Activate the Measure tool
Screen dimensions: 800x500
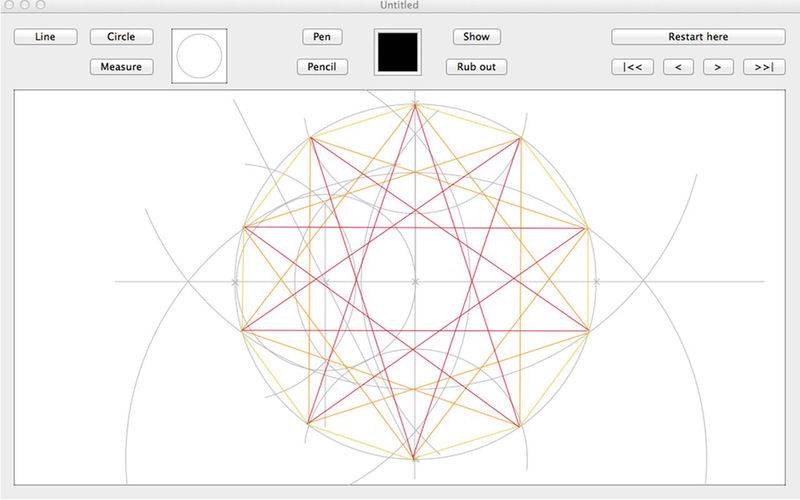tap(121, 68)
